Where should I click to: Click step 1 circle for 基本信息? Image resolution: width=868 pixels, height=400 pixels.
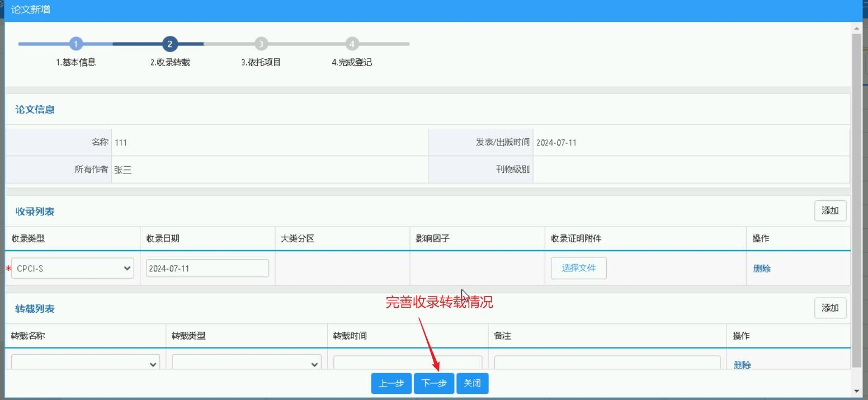point(76,44)
